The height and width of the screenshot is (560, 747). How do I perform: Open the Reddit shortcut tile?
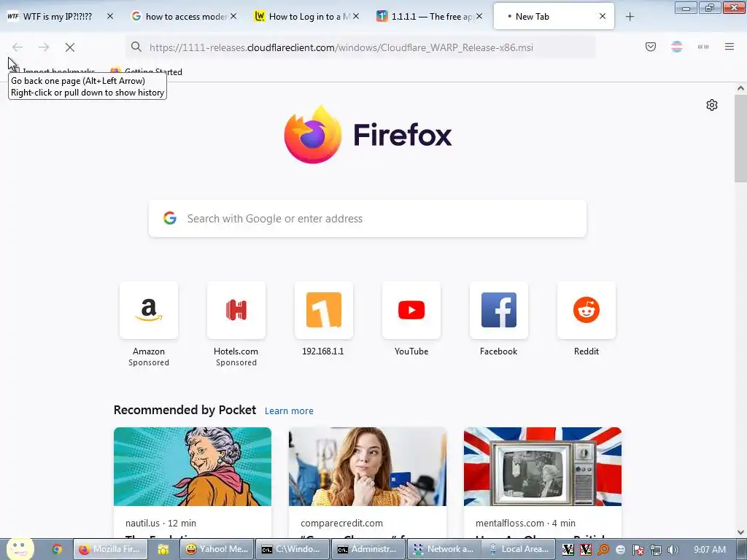[x=586, y=310]
